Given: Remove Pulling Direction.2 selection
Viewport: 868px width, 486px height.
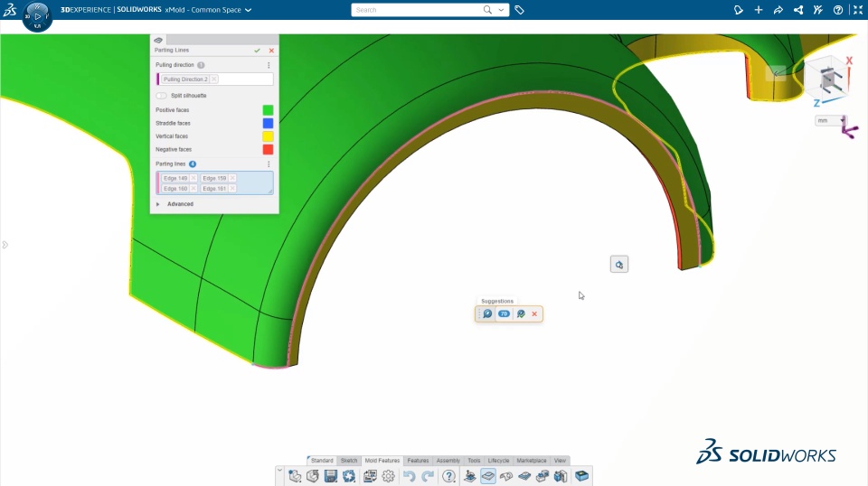Looking at the screenshot, I should point(214,79).
